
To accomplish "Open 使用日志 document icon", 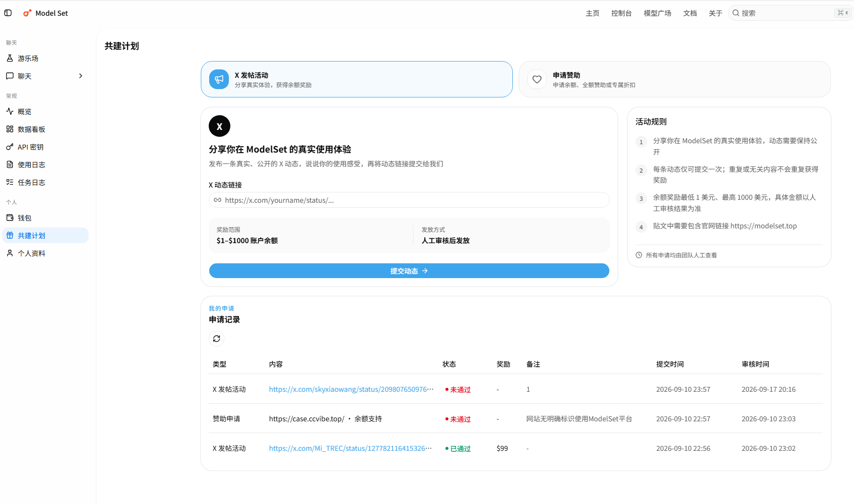I will (10, 164).
